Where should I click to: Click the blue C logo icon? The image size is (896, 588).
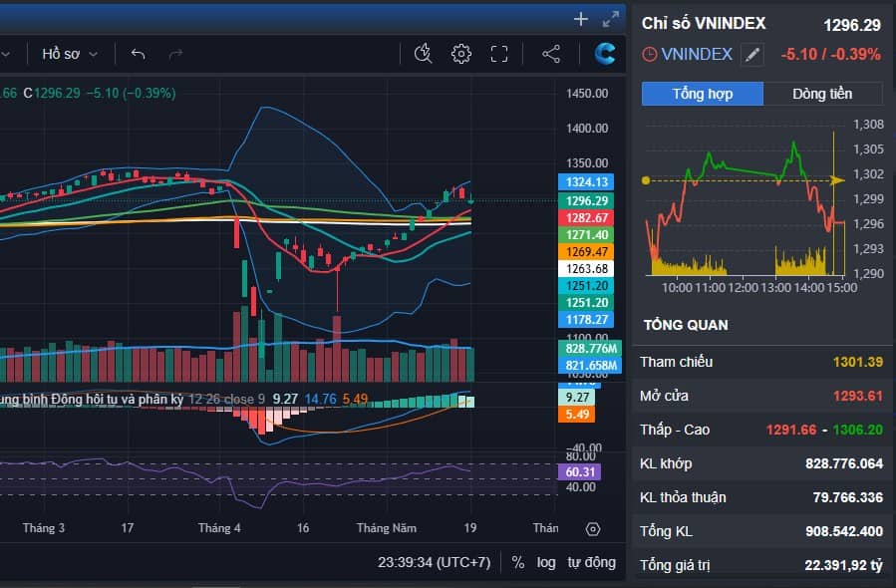605,54
